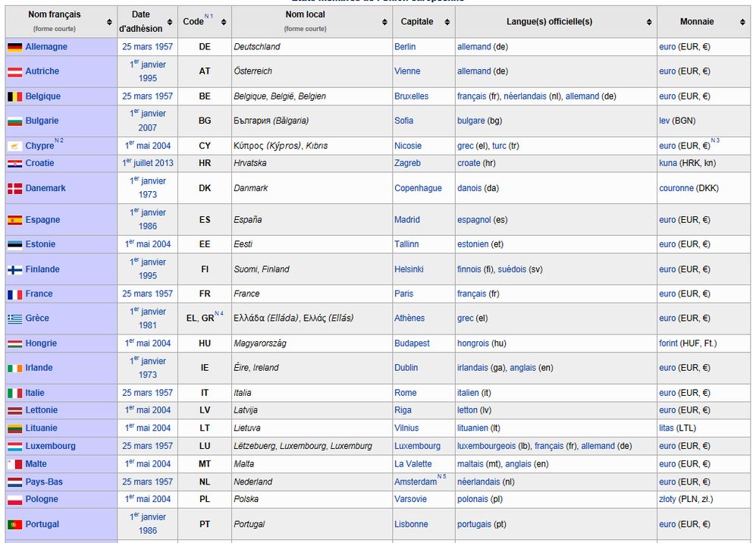Open footnote N 4 beside EL, GR code
The width and height of the screenshot is (756, 543).
219,313
